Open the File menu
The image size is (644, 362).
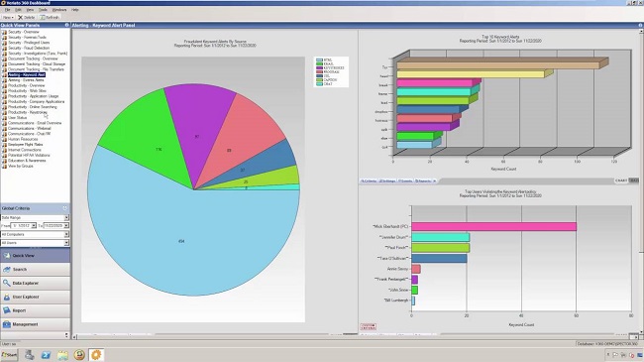[7, 10]
